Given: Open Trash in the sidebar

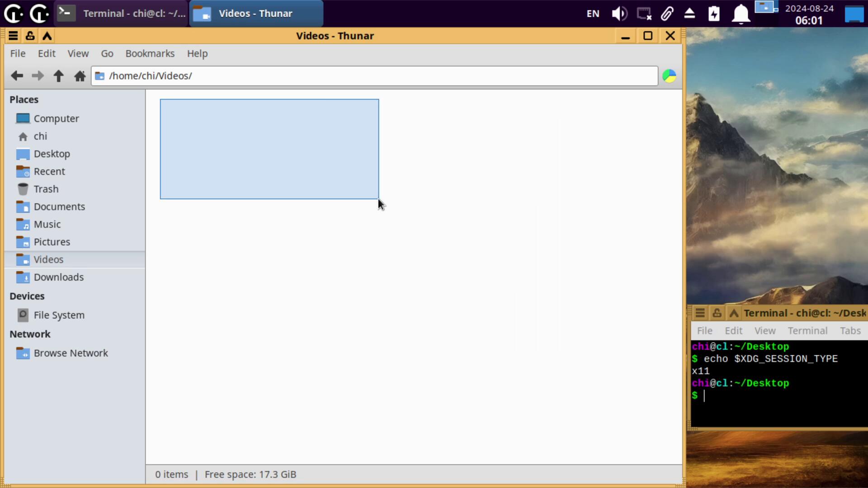Looking at the screenshot, I should 46,189.
